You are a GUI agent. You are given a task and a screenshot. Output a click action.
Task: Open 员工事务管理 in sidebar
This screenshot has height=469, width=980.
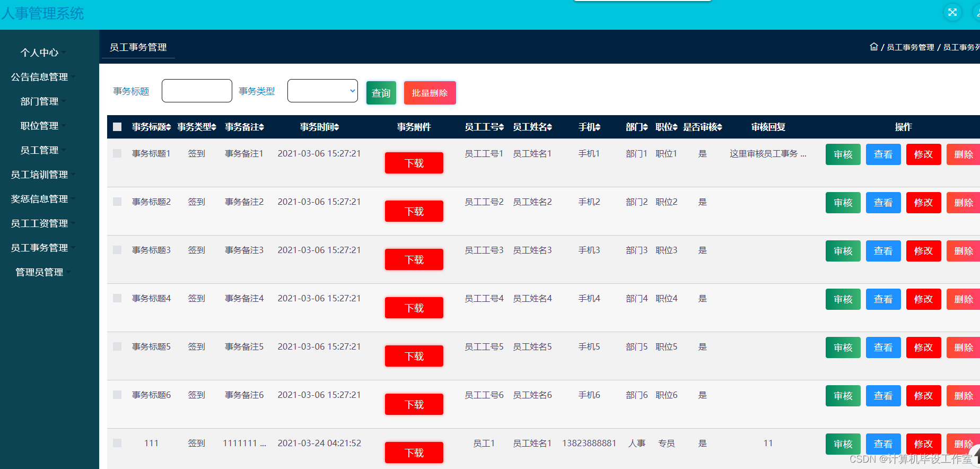43,248
